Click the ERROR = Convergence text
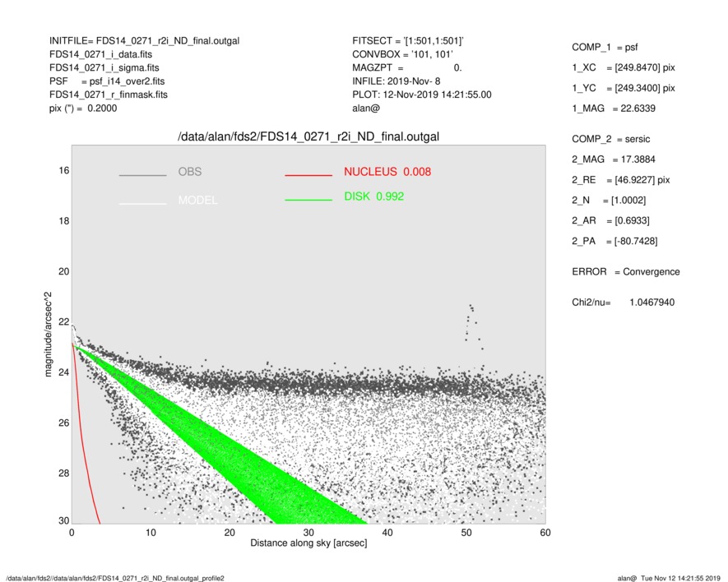The height and width of the screenshot is (582, 728). [625, 272]
